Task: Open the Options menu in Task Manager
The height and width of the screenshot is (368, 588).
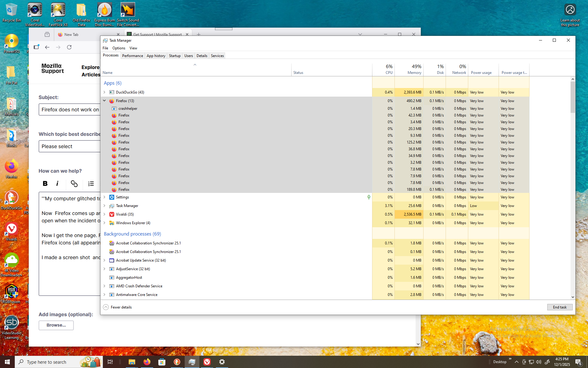Action: [x=119, y=48]
